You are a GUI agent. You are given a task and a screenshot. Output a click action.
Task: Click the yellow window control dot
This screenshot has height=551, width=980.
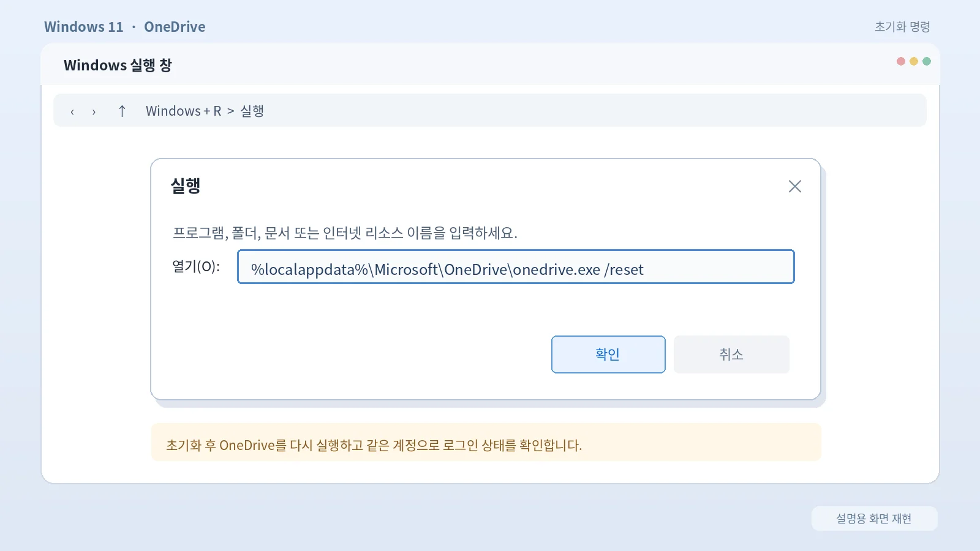pyautogui.click(x=914, y=61)
